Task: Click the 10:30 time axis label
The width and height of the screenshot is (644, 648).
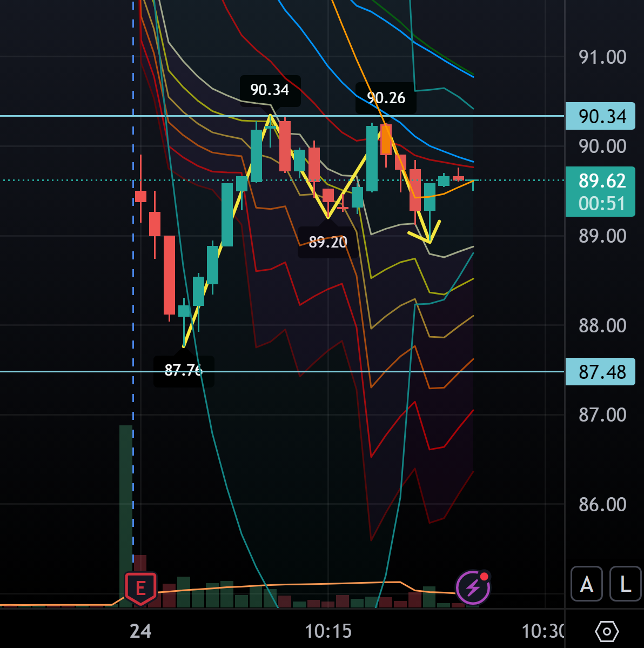Action: (542, 631)
